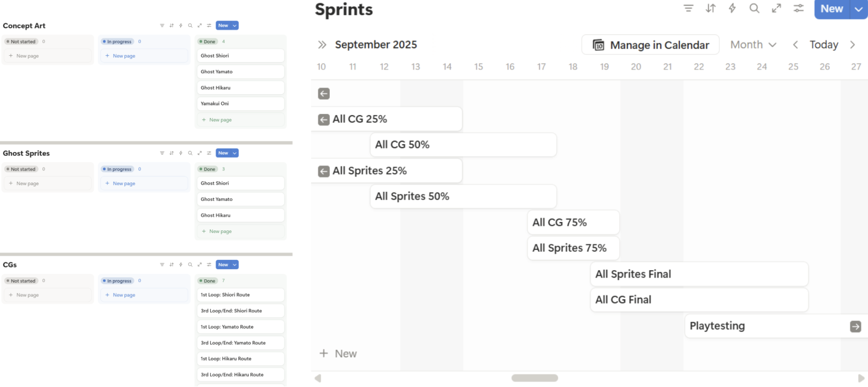
Task: Click the Sprints sort arrows icon
Action: pos(710,8)
